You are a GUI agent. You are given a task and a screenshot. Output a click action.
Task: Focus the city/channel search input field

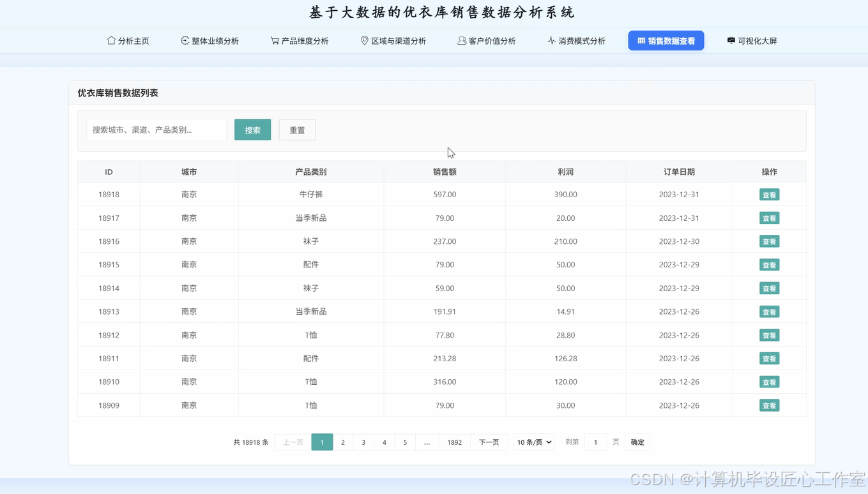tap(156, 130)
